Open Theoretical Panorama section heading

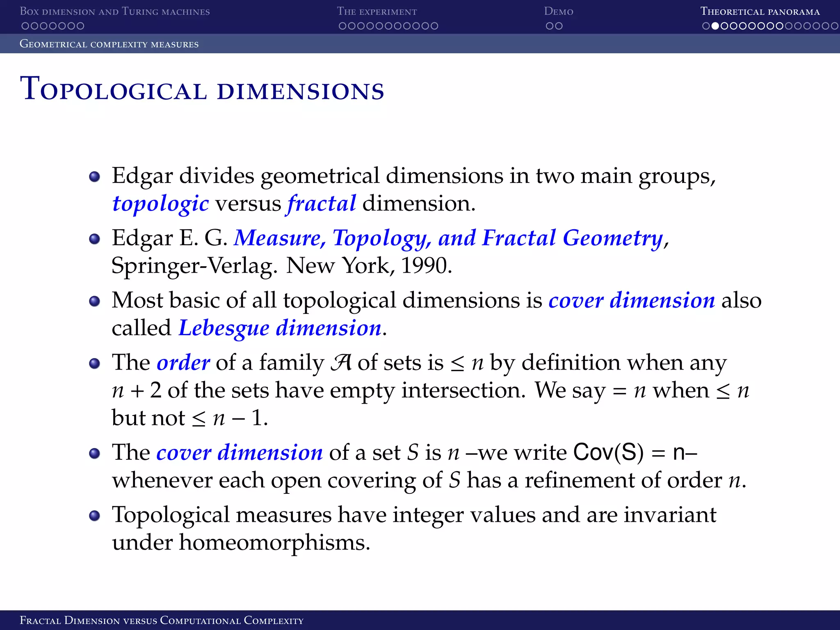(x=760, y=11)
